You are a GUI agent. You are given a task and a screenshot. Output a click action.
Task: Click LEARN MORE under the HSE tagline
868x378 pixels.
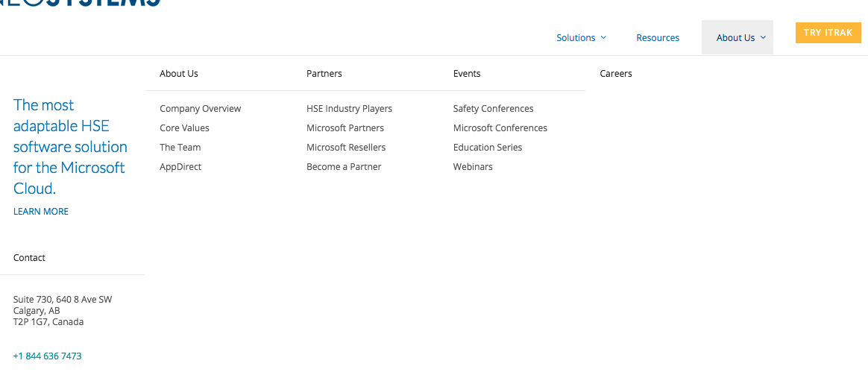41,212
